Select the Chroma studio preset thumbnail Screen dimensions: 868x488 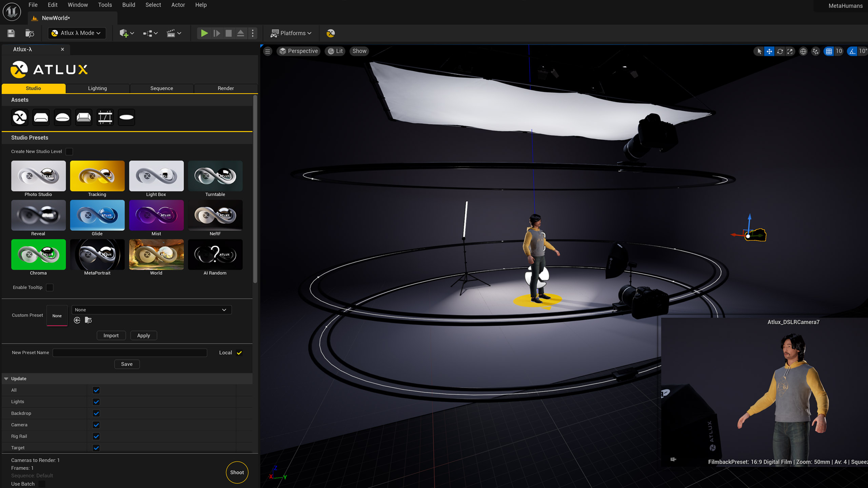pyautogui.click(x=38, y=255)
